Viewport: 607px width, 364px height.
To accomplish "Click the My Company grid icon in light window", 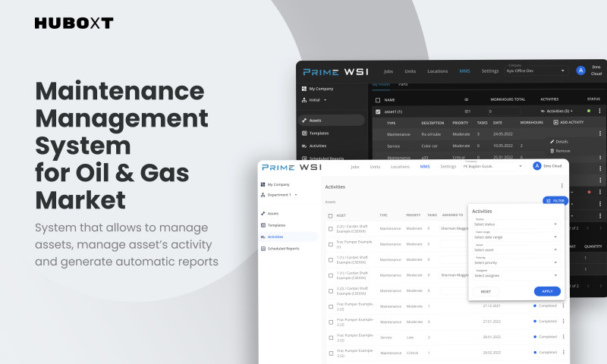I will click(x=263, y=184).
